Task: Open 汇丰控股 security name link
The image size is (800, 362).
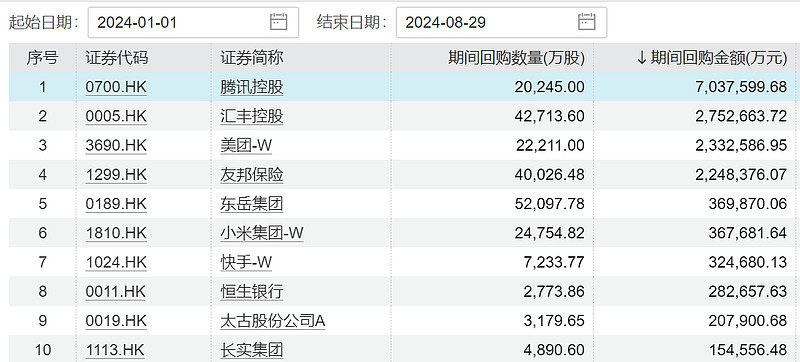Action: (252, 116)
